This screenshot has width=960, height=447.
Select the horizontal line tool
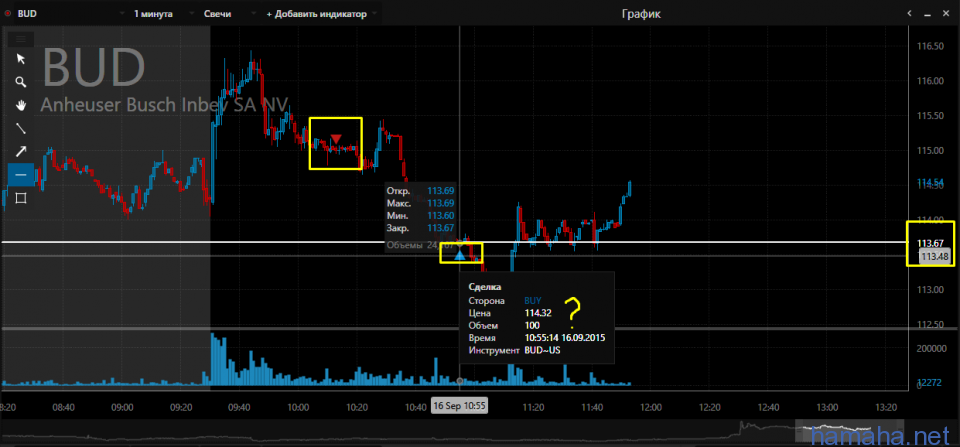[21, 175]
